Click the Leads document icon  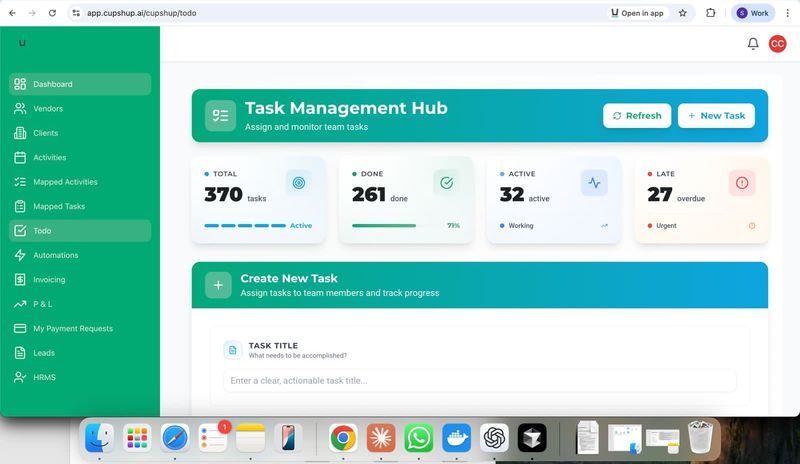pos(20,353)
